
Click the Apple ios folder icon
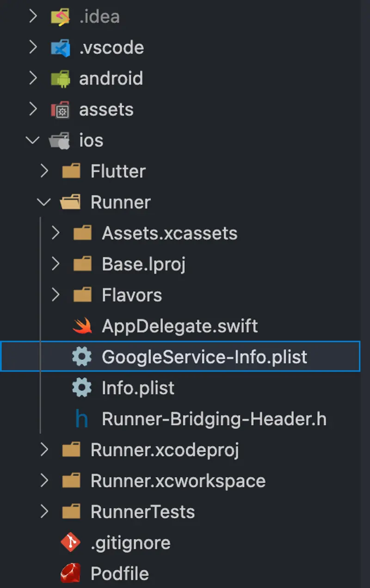(60, 140)
